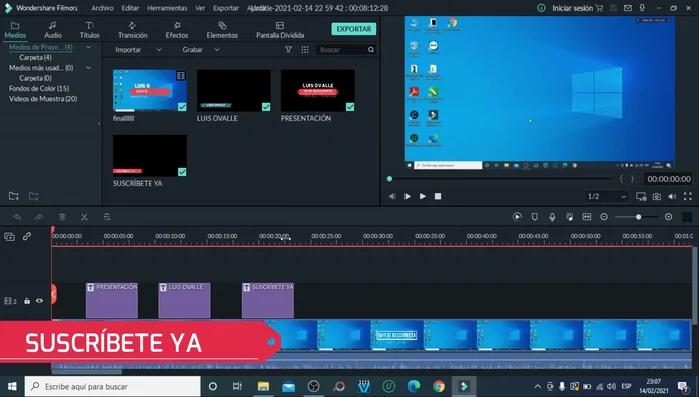Open the Archivo menu
This screenshot has height=397, width=699.
click(102, 8)
